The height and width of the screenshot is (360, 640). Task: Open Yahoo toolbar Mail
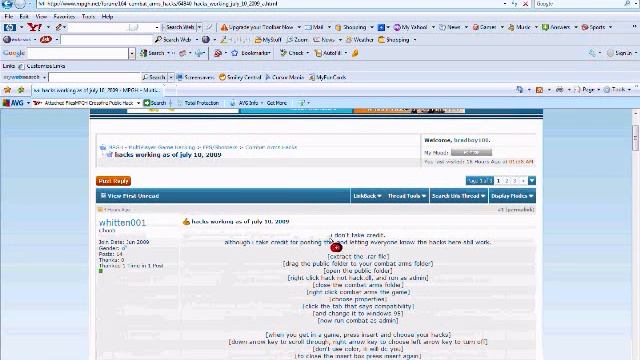pyautogui.click(x=314, y=27)
